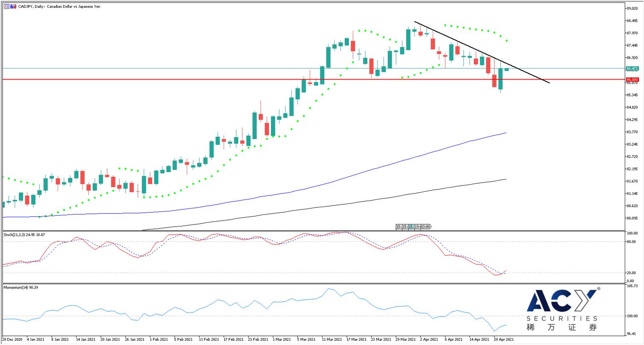Click the 85.345 price axis label

point(632,95)
